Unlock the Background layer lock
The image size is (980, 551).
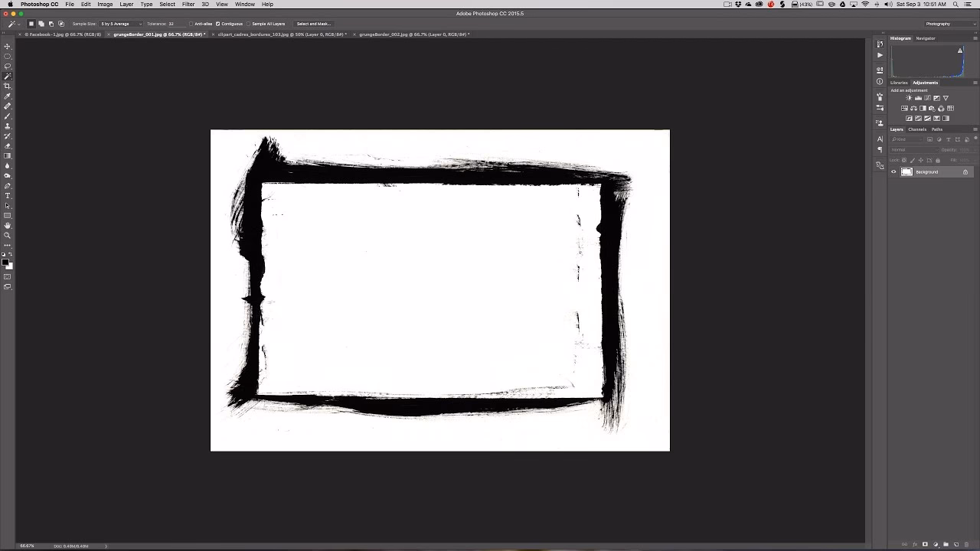pyautogui.click(x=965, y=171)
